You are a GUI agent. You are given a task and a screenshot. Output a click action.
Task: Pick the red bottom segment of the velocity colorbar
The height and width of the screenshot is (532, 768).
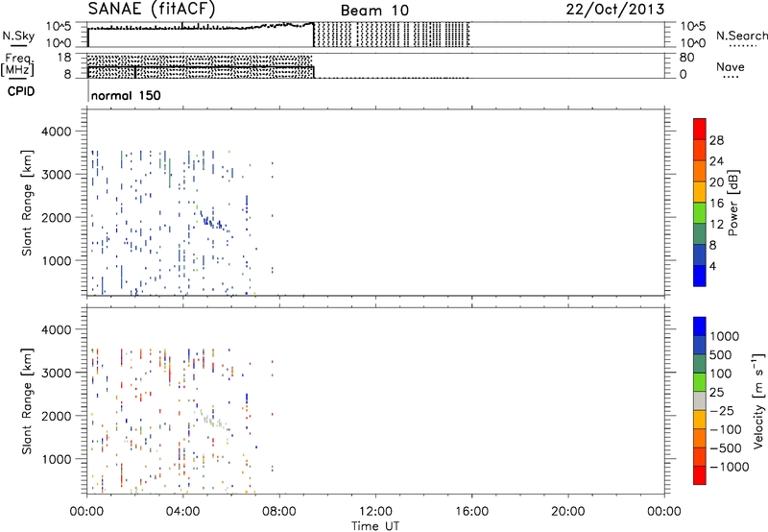(700, 475)
